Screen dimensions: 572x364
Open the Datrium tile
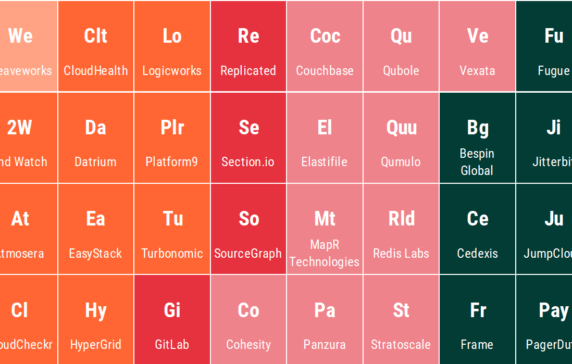coord(96,138)
